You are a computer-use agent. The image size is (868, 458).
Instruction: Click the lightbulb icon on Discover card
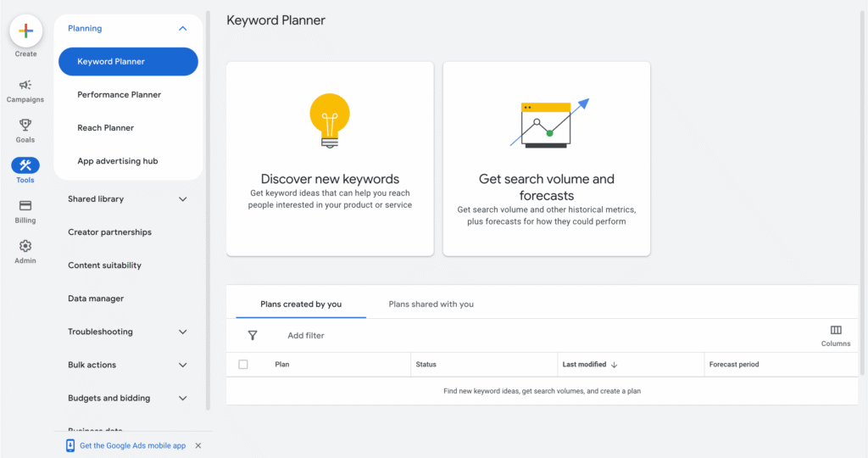(x=330, y=120)
